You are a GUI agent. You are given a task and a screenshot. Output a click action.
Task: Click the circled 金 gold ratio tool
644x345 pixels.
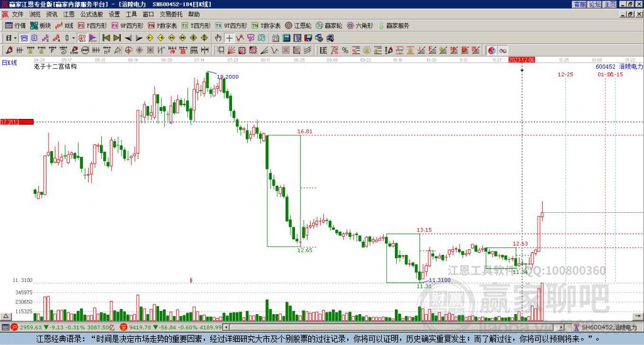pos(367,50)
